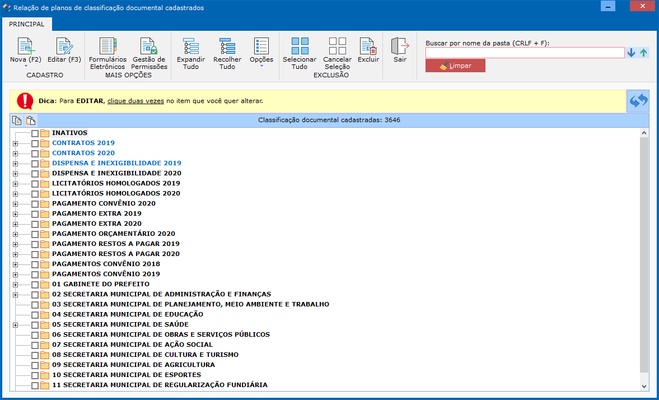The width and height of the screenshot is (659, 400).
Task: Check the INATIVOS folder checkbox
Action: 35,133
